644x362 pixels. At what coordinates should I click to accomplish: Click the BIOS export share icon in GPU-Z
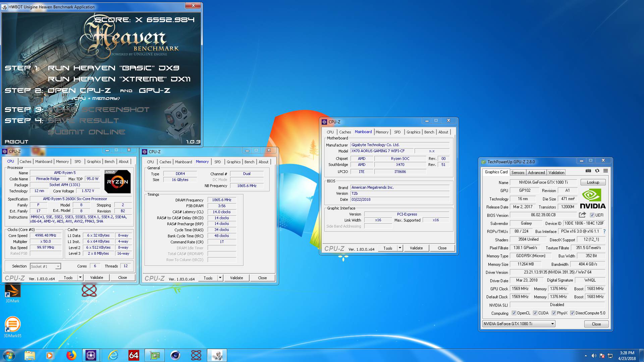pyautogui.click(x=583, y=215)
